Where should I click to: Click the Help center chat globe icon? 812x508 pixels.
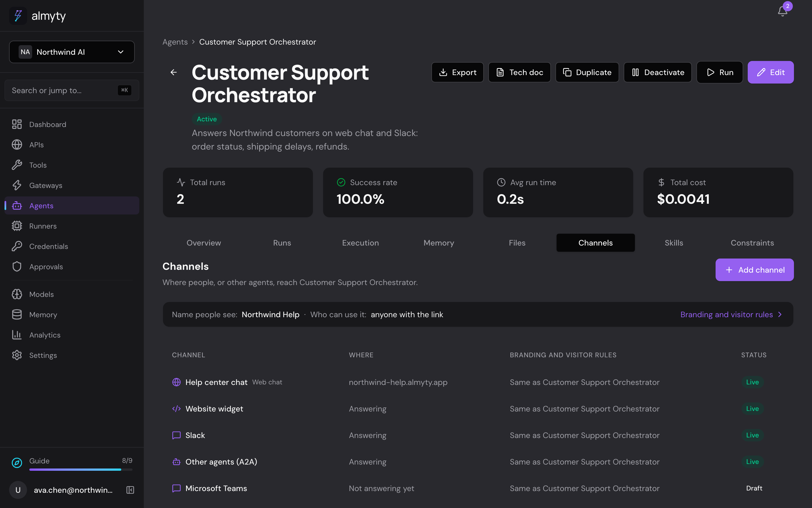[x=176, y=382]
